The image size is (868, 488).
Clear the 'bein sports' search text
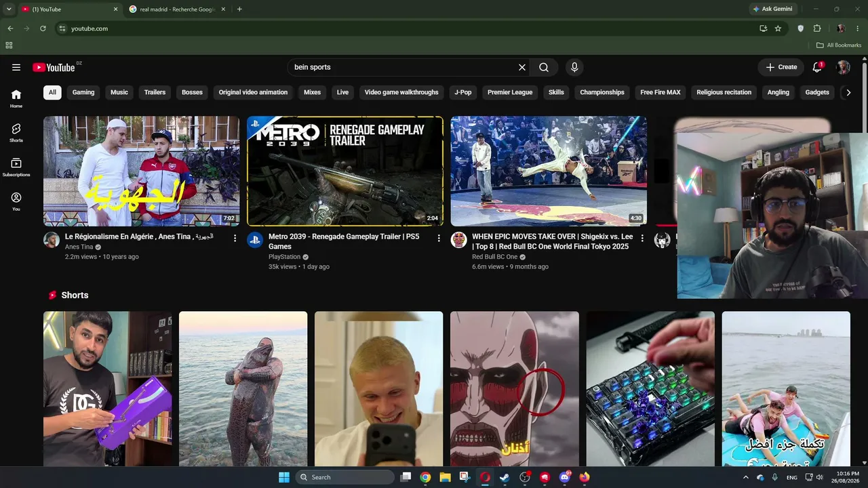click(x=522, y=67)
